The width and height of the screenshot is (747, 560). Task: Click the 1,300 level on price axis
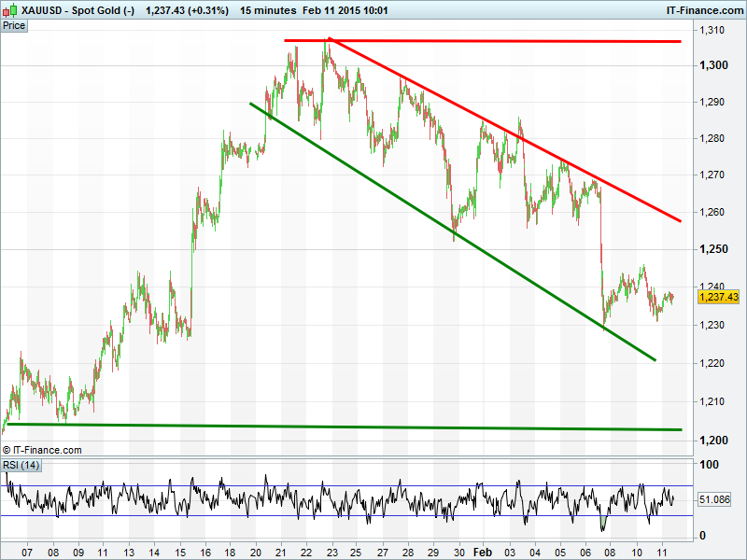712,65
